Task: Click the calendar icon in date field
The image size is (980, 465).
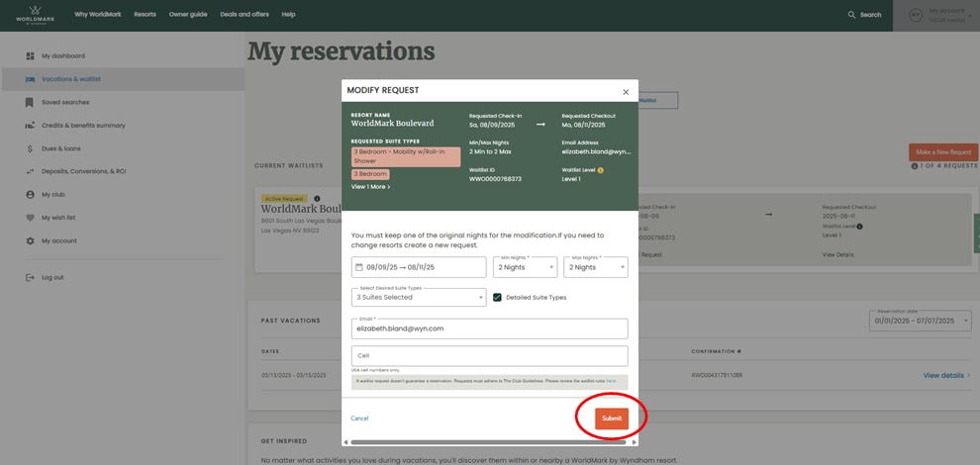Action: 359,267
